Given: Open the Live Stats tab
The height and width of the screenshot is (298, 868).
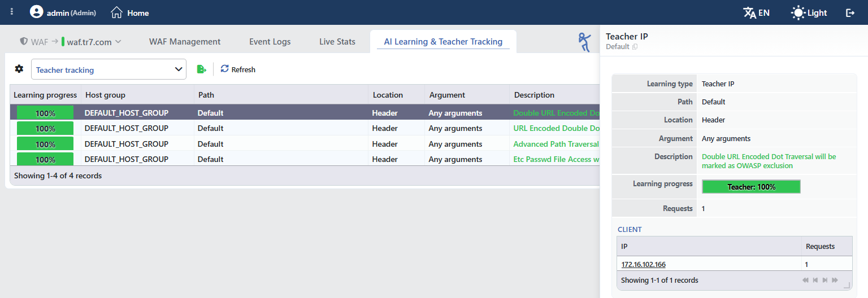Looking at the screenshot, I should point(337,41).
